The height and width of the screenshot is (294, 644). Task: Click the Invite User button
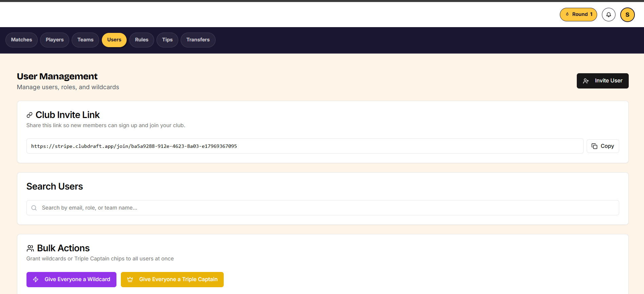[x=603, y=81]
